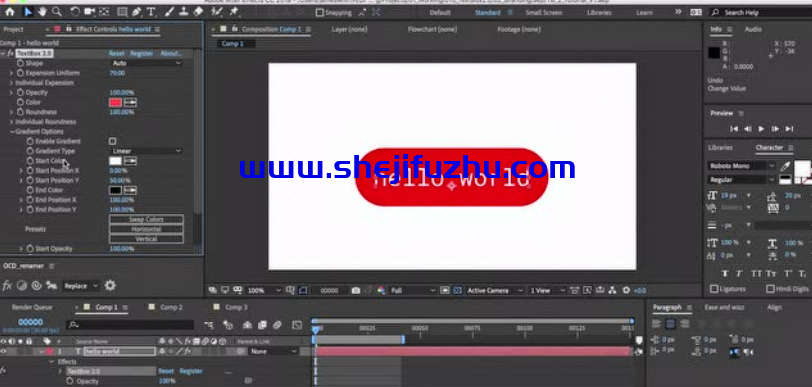812x387 pixels.
Task: Toggle the Ligatures checkbox
Action: 714,289
